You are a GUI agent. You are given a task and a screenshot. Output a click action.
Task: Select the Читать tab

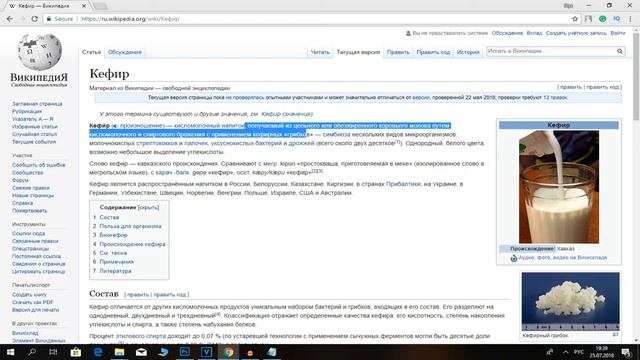coord(320,52)
